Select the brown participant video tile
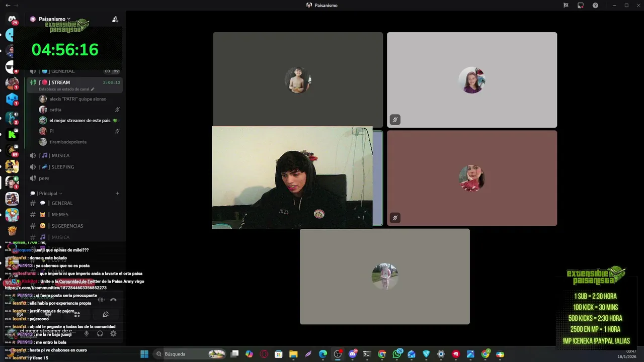The width and height of the screenshot is (644, 362). tap(472, 178)
